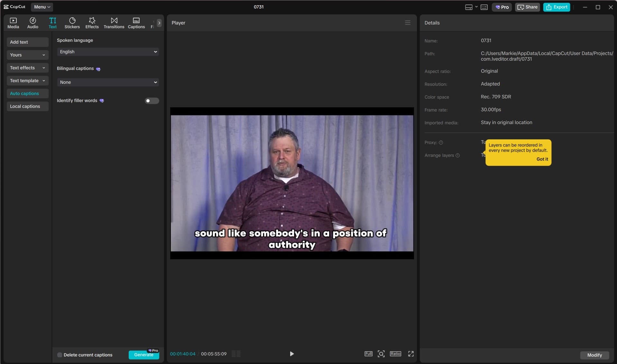The image size is (617, 364).
Task: Open the Transitions panel
Action: pyautogui.click(x=114, y=22)
